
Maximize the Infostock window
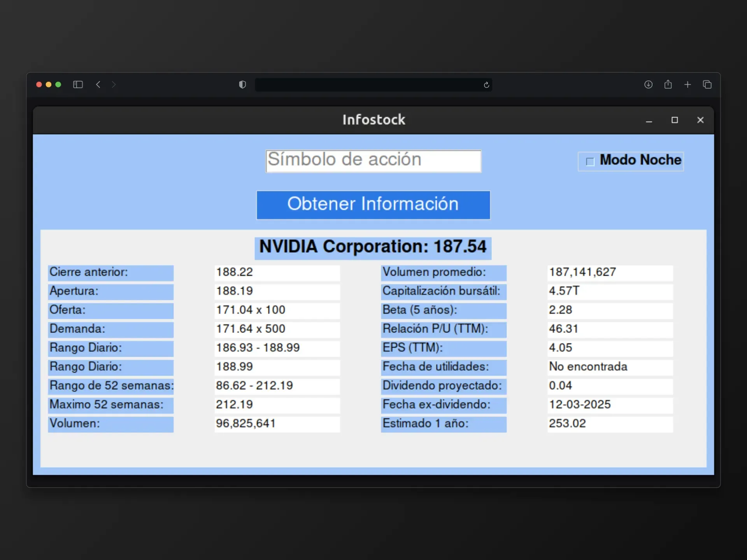click(675, 120)
